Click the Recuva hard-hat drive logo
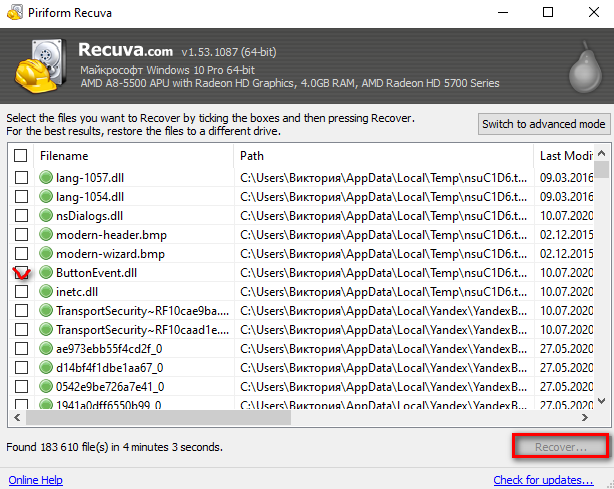This screenshot has height=489, width=614. click(x=41, y=65)
